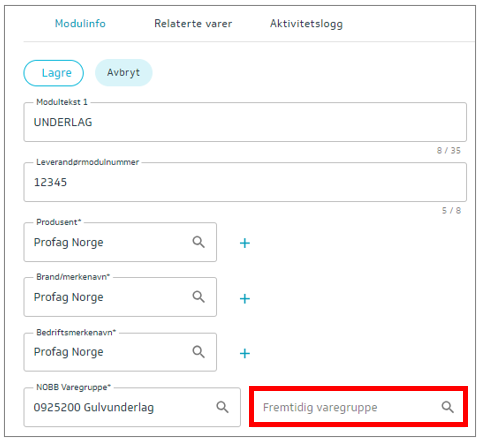Focus the Modultekst 1 field containing UNDERLAG
The width and height of the screenshot is (478, 438).
[x=245, y=122]
